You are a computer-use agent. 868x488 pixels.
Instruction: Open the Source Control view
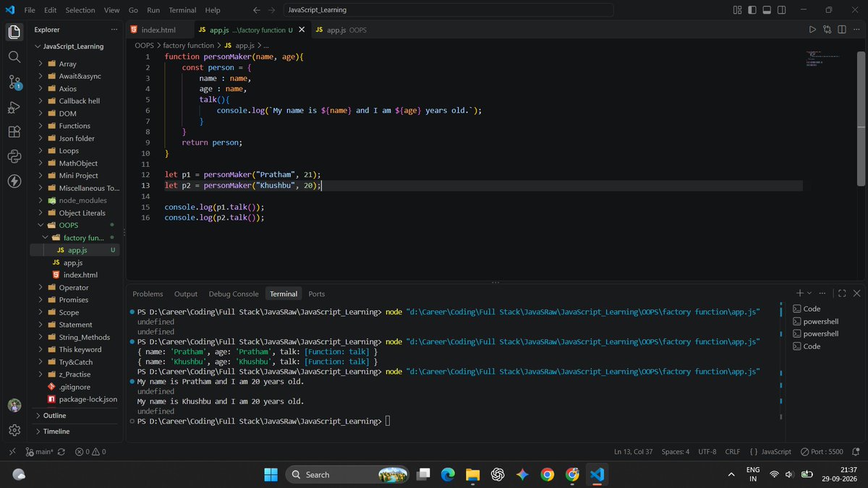[14, 82]
